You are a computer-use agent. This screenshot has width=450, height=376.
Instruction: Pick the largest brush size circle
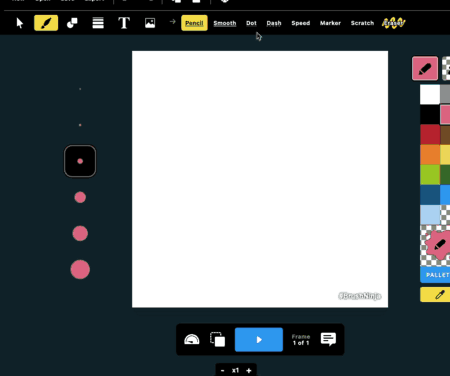[80, 269]
